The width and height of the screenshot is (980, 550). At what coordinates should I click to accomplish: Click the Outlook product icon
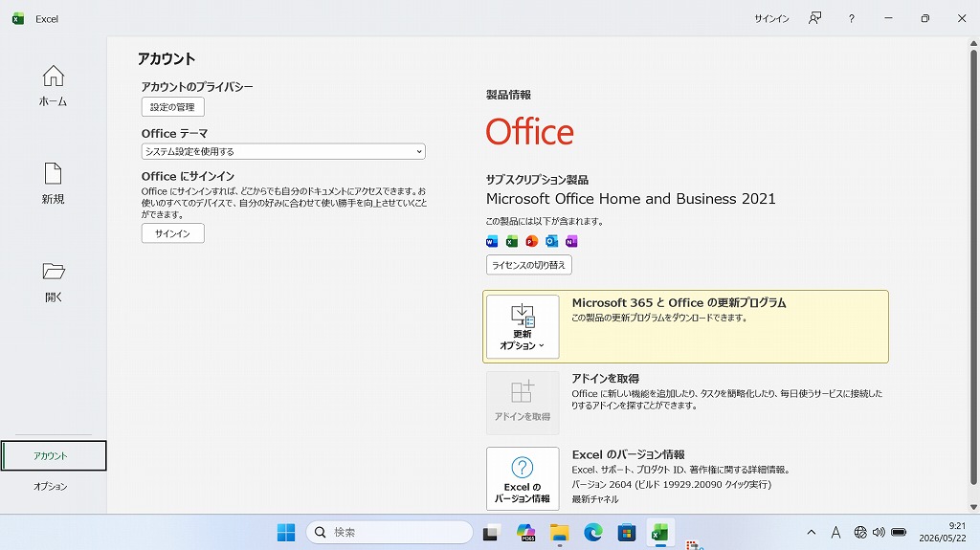(x=552, y=241)
